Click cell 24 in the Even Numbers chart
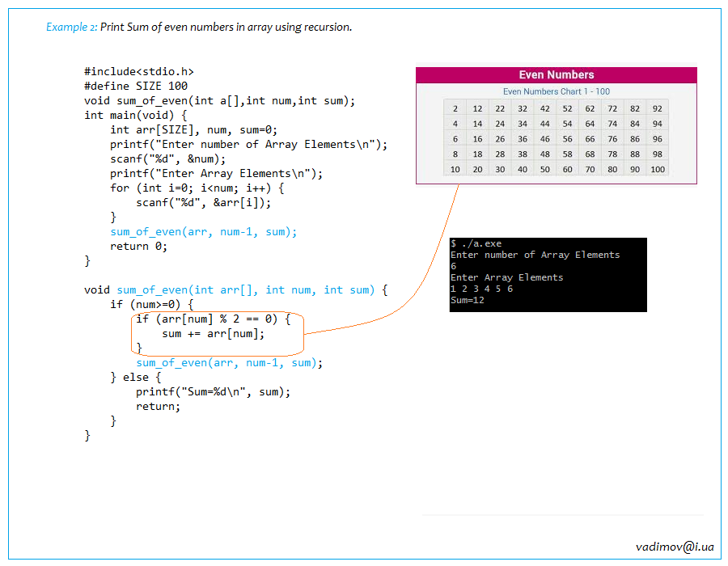728x566 pixels. click(500, 124)
